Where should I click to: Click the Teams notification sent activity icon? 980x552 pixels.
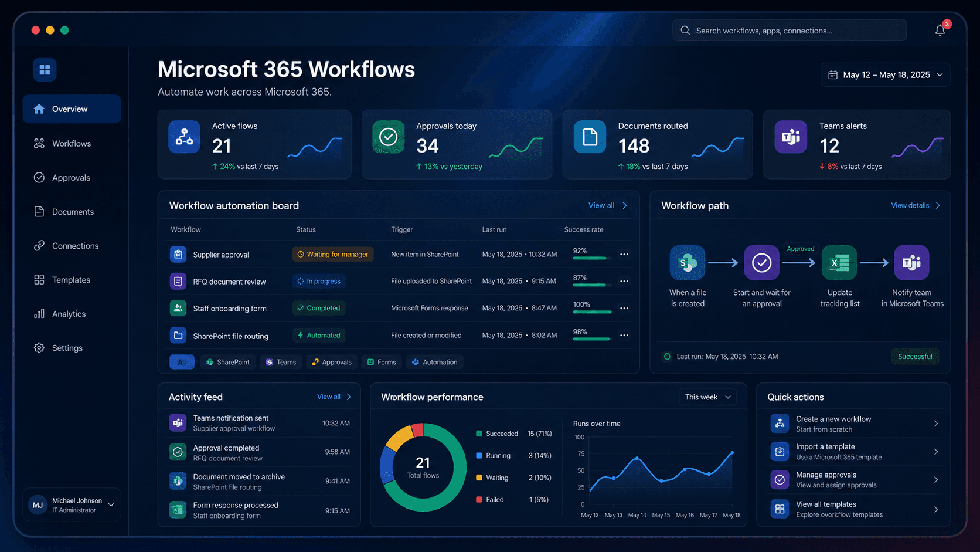coord(178,423)
